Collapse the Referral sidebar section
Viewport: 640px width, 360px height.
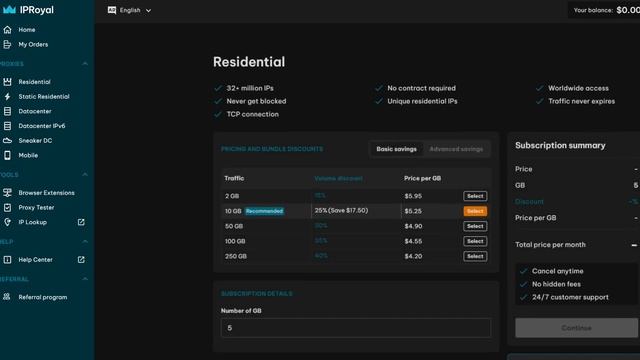[x=85, y=279]
